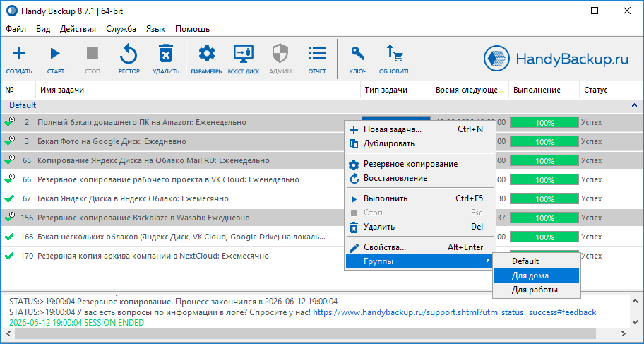Select task Резервное копирование рабочего проекта в VK Cloud
Screen dimensions: 644x344
tap(168, 179)
